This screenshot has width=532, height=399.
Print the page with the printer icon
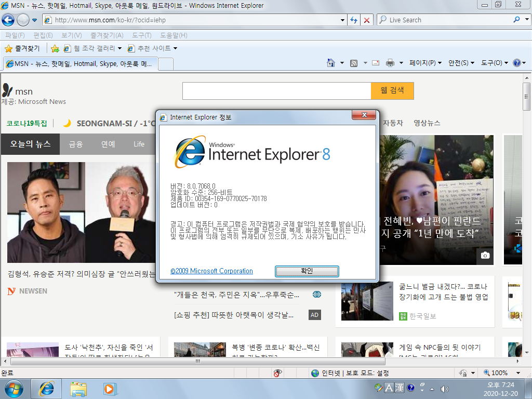pos(390,63)
